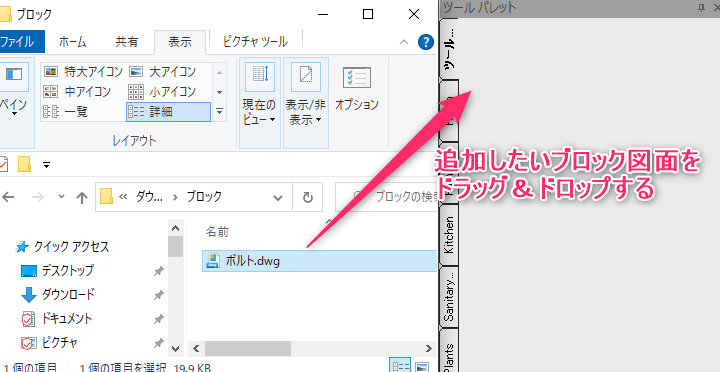Image resolution: width=720 pixels, height=372 pixels.
Task: Click ダウ... segment in address path
Action: point(149,197)
